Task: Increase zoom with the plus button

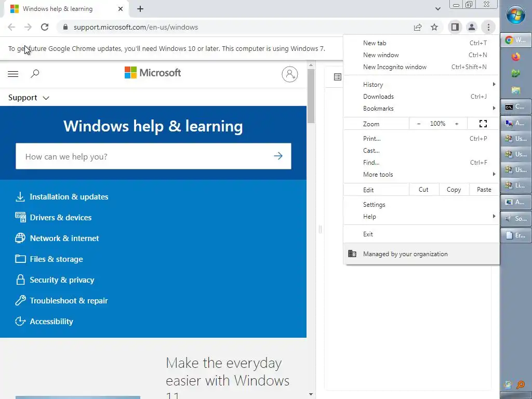Action: [x=457, y=124]
